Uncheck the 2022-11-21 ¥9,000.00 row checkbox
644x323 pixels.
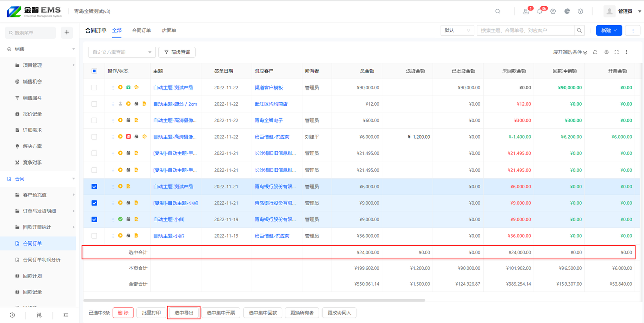pyautogui.click(x=94, y=203)
